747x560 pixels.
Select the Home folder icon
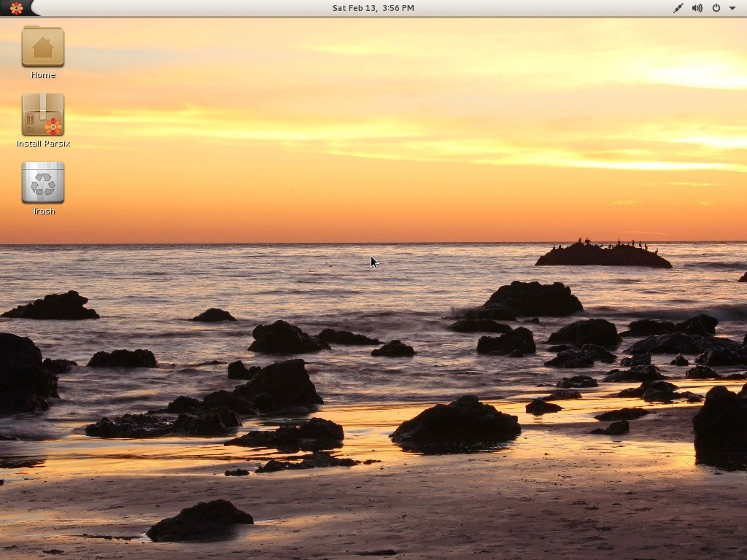[43, 47]
